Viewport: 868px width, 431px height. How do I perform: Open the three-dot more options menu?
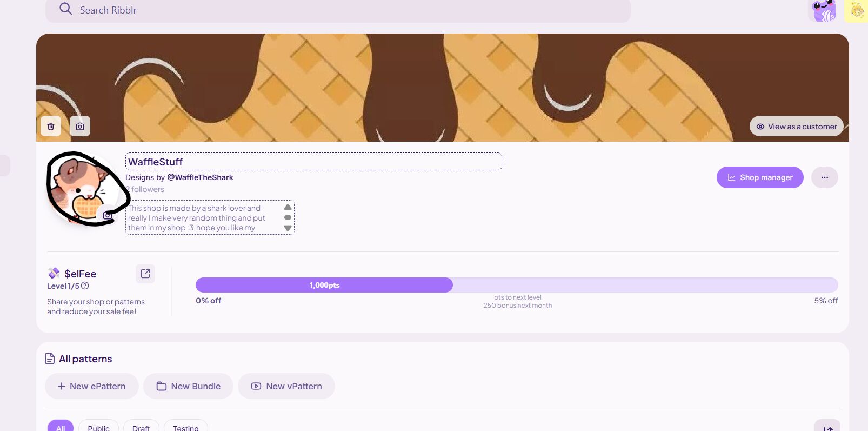click(x=824, y=177)
